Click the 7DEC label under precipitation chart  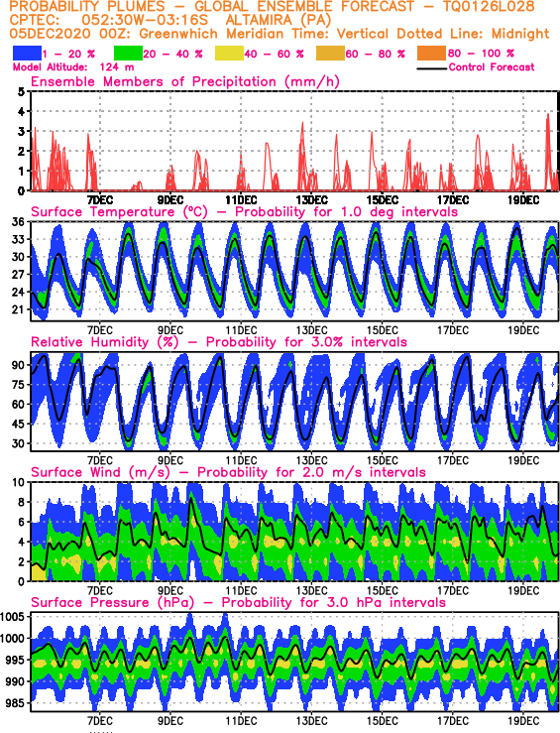tap(99, 200)
